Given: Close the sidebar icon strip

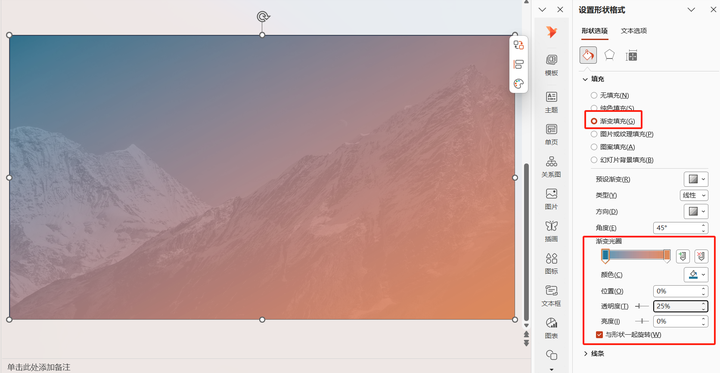Looking at the screenshot, I should (560, 10).
